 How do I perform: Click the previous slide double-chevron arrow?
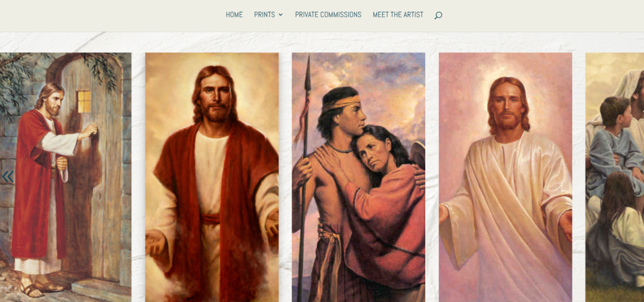8,177
